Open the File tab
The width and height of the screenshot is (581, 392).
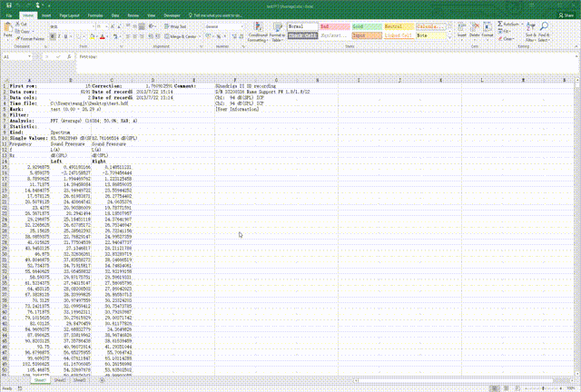(9, 15)
